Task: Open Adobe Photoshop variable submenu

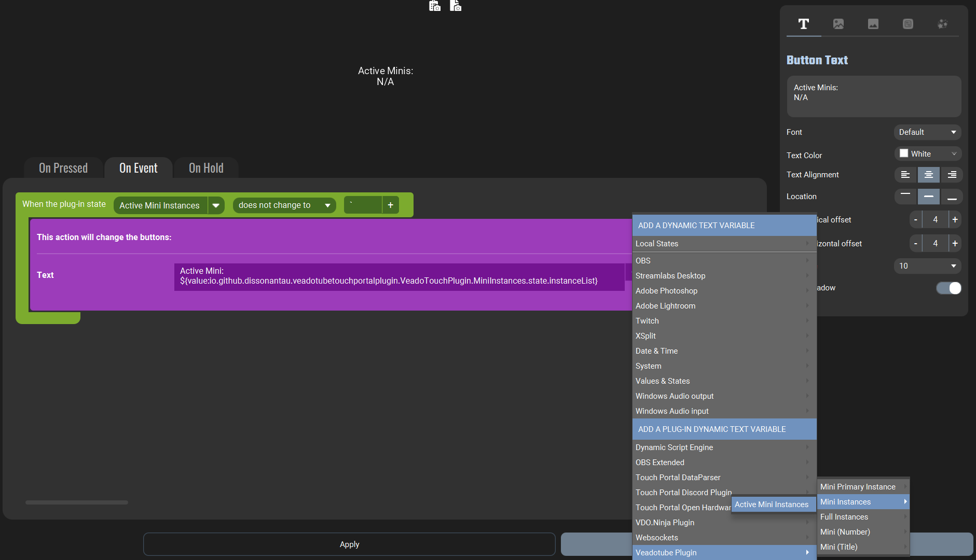Action: pos(724,291)
